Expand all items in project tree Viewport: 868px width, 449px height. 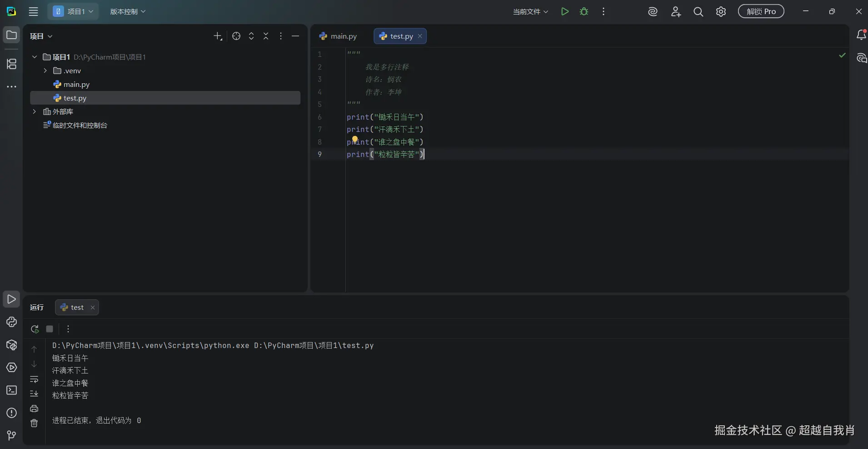tap(251, 36)
